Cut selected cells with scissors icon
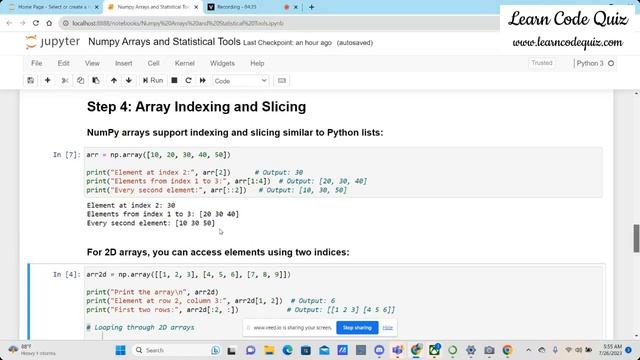This screenshot has width=640, height=360. [x=64, y=81]
